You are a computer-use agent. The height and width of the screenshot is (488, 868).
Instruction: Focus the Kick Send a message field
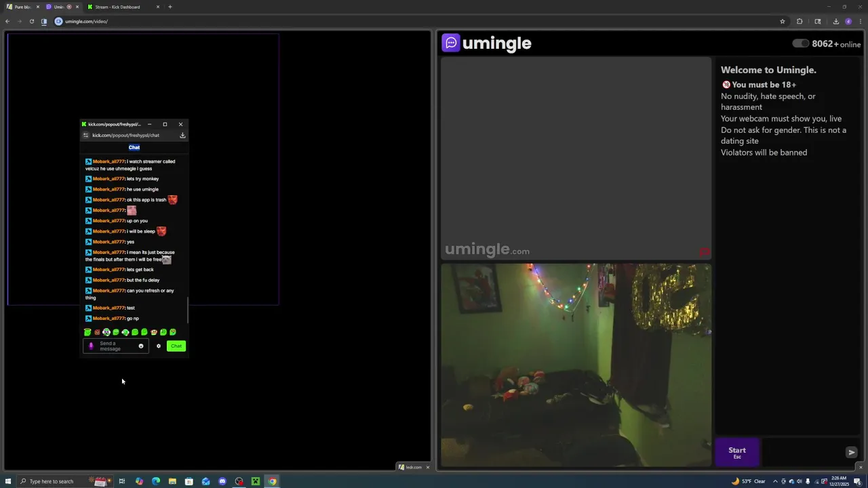(x=116, y=346)
